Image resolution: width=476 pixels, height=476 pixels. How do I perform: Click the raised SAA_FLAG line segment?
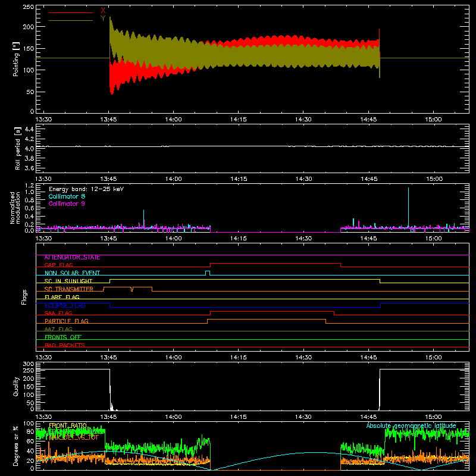[272, 311]
